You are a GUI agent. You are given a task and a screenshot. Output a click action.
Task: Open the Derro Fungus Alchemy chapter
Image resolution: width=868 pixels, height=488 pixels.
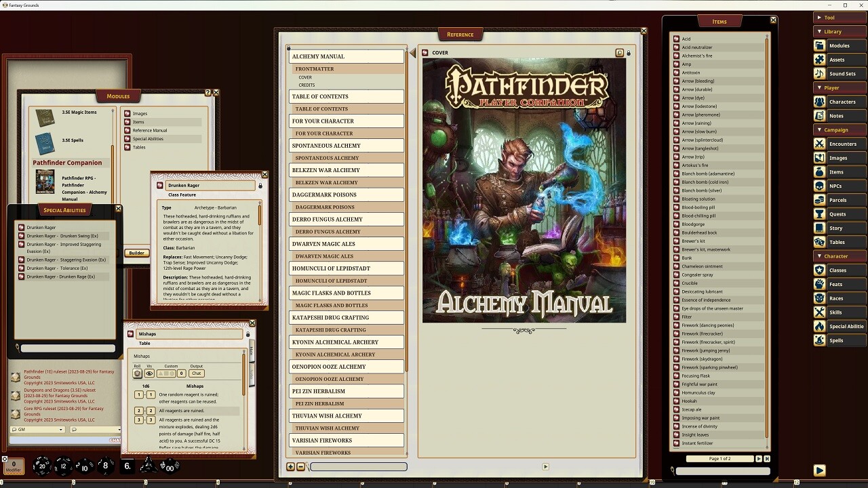click(x=346, y=220)
